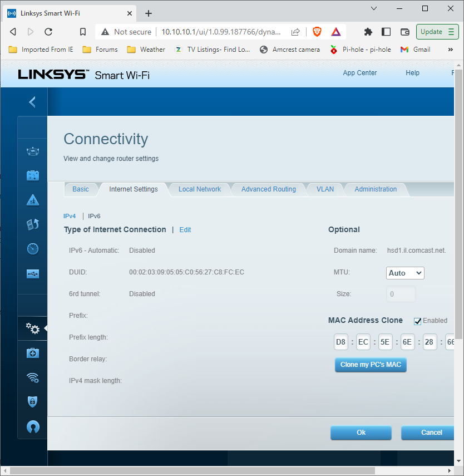This screenshot has height=476, width=464.
Task: Open the MTU Auto dropdown
Action: [405, 273]
